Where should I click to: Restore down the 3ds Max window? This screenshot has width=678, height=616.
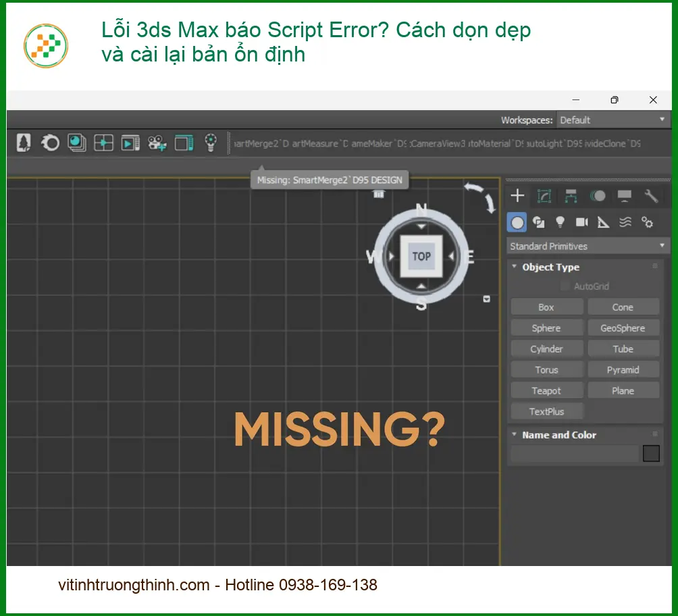coord(614,99)
